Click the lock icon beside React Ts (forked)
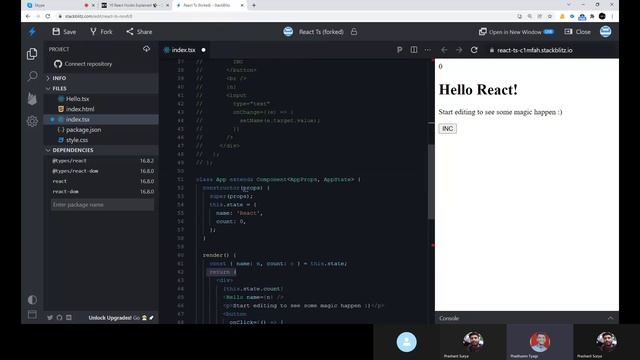The width and height of the screenshot is (640, 360). (x=354, y=32)
